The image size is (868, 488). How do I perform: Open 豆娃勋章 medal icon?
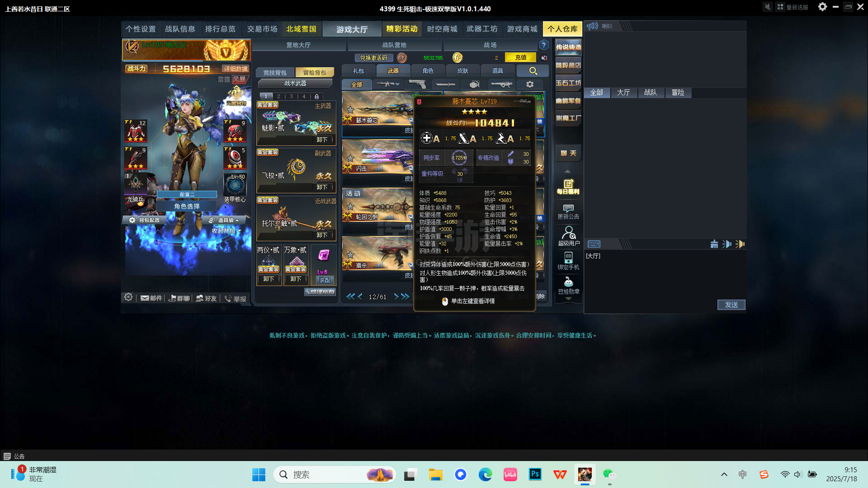pos(568,286)
